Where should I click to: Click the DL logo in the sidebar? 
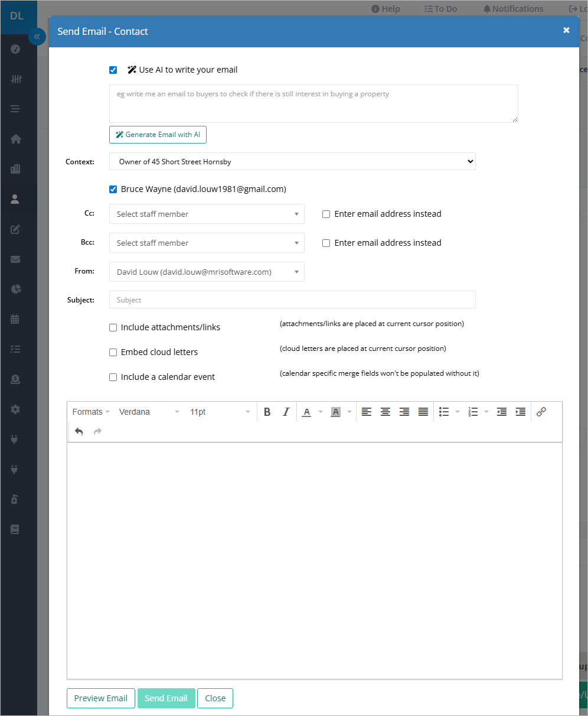(17, 16)
